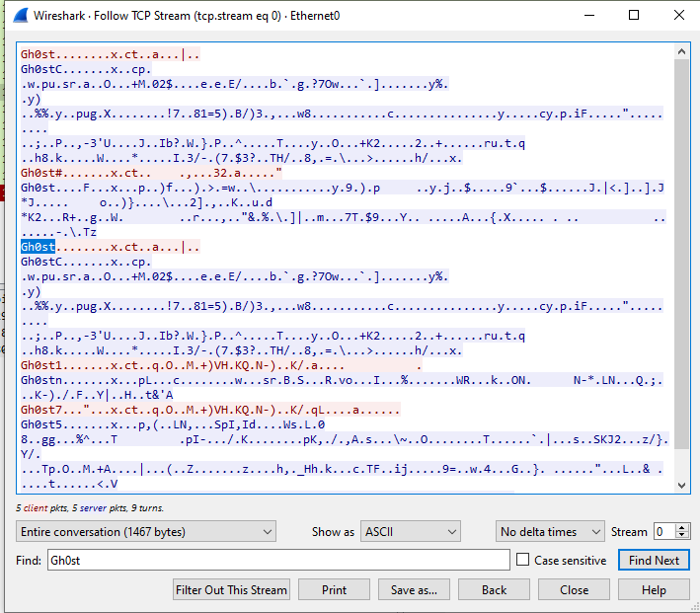700x613 pixels.
Task: Click the scrollbar down arrow in stream view
Action: 682,485
